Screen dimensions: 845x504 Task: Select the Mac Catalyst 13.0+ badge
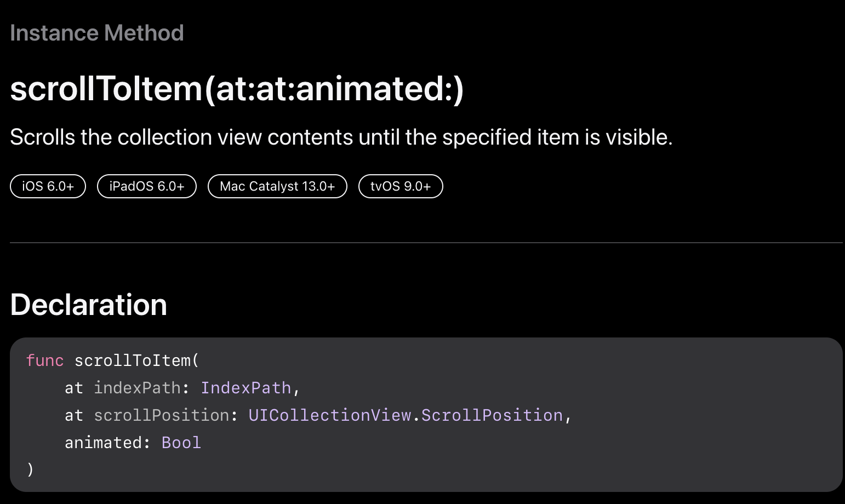pyautogui.click(x=277, y=186)
